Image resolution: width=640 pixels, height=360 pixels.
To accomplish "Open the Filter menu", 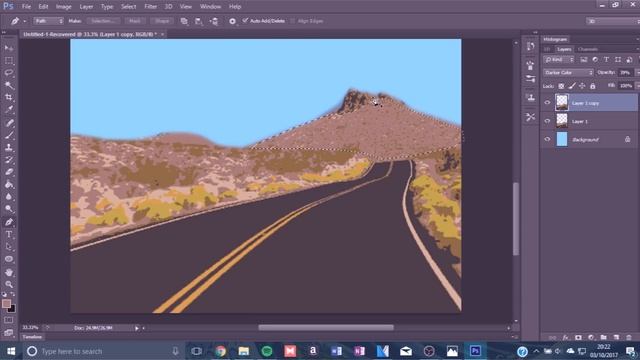I will (x=151, y=7).
